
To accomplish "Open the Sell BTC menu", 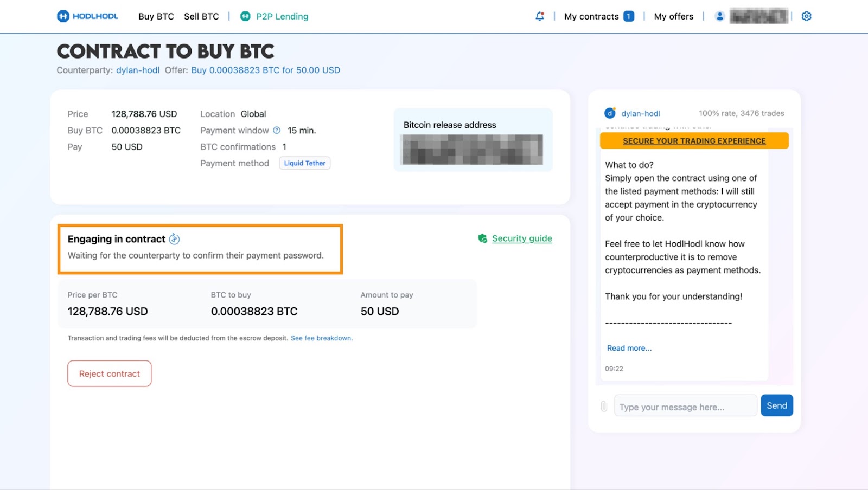I will (x=201, y=16).
